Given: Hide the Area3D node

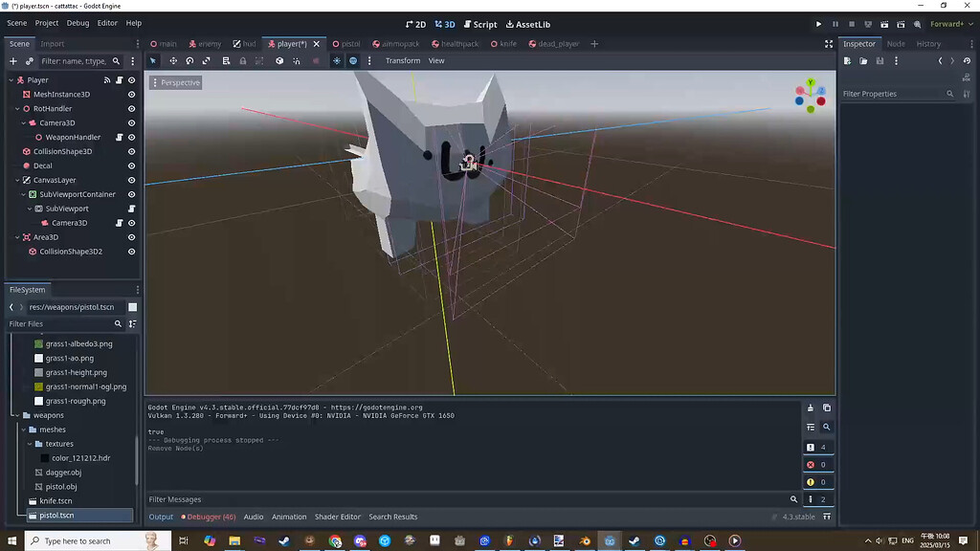Looking at the screenshot, I should (132, 237).
